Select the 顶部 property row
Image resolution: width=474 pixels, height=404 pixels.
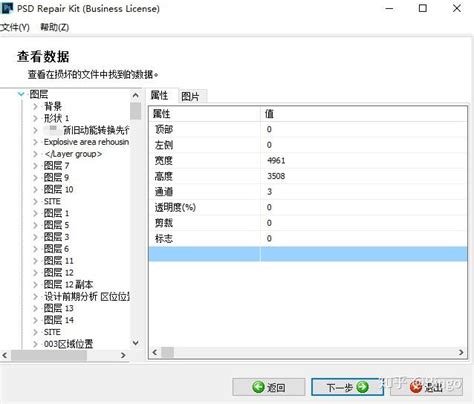(x=308, y=129)
